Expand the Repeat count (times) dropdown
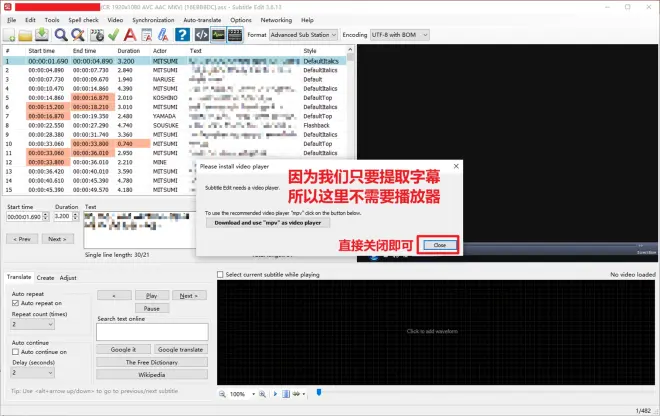Image resolution: width=660 pixels, height=416 pixels. pos(33,324)
